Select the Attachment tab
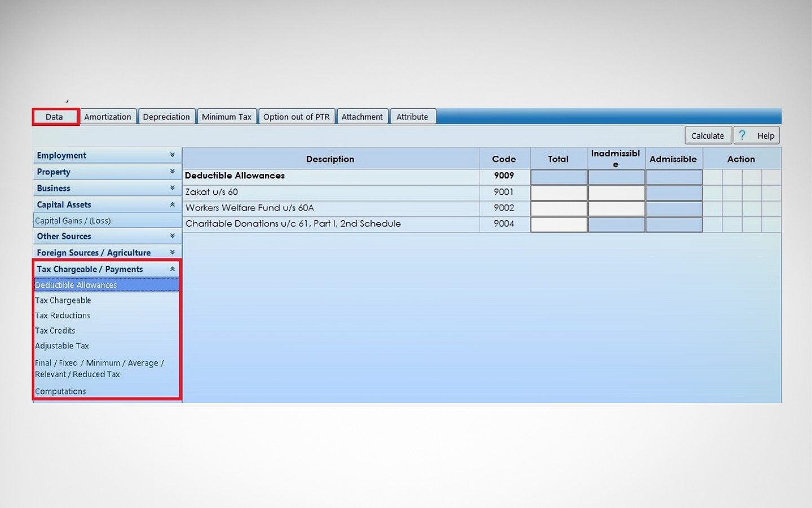The width and height of the screenshot is (812, 508). [362, 116]
